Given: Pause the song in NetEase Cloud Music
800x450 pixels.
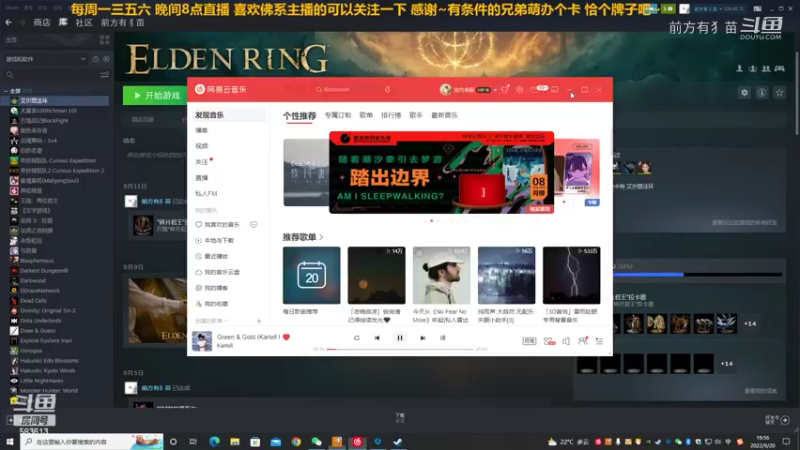Looking at the screenshot, I should click(399, 338).
